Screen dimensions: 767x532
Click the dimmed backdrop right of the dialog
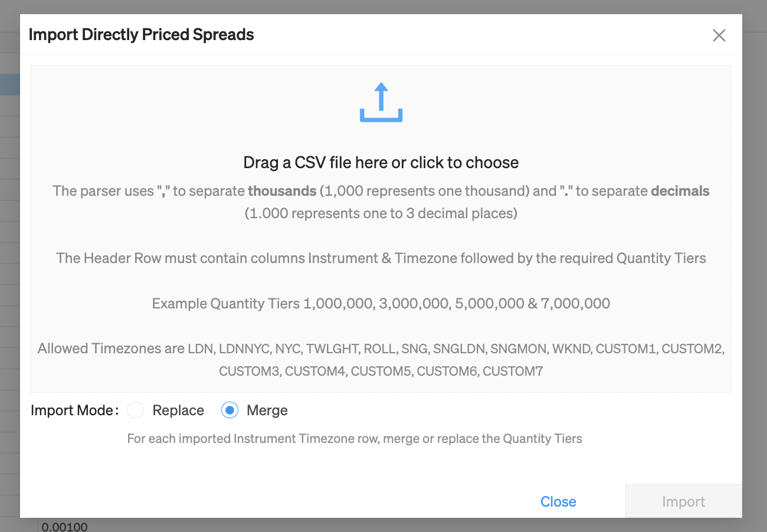[755, 265]
